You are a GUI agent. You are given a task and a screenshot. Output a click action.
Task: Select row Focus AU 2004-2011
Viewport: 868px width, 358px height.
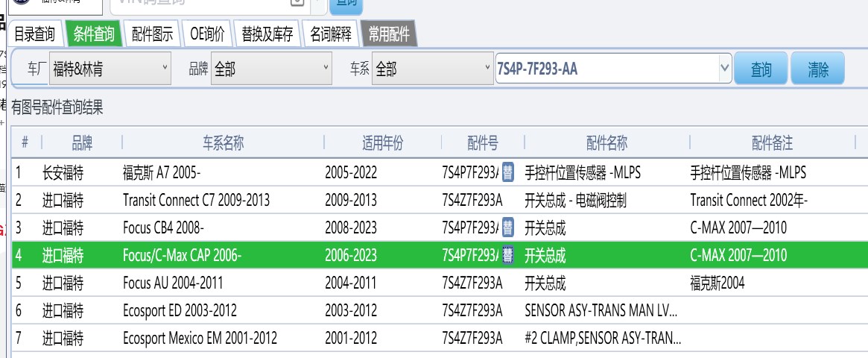click(x=440, y=283)
